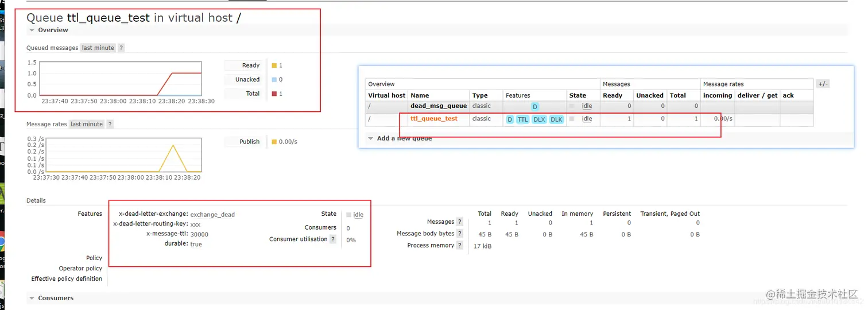
Task: Sort queues by deliver / get column
Action: click(x=757, y=95)
